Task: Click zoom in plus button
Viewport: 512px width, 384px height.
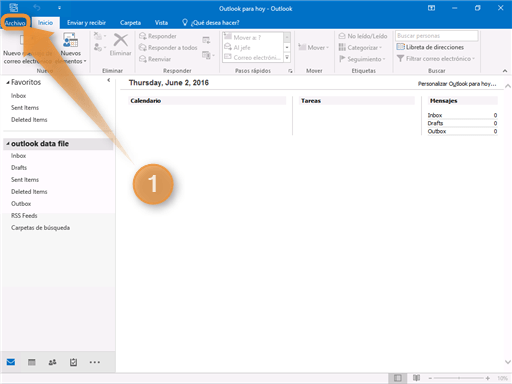Action: tap(488, 378)
